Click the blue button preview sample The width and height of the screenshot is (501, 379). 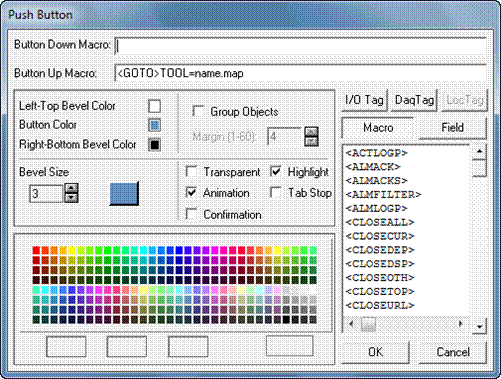[x=124, y=193]
